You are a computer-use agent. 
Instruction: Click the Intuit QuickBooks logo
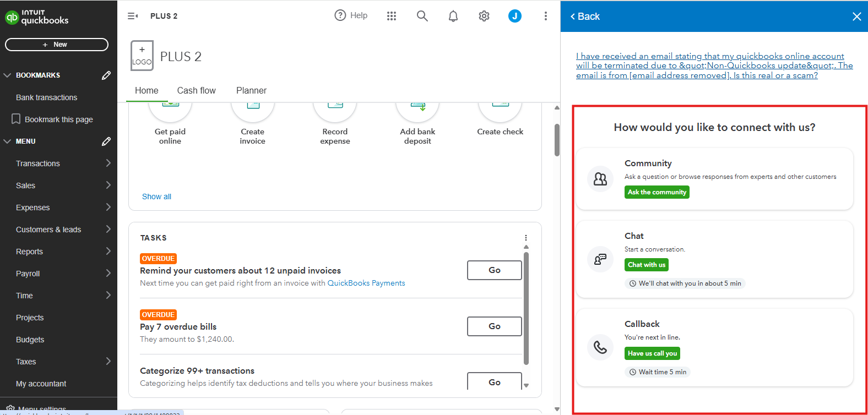(37, 18)
